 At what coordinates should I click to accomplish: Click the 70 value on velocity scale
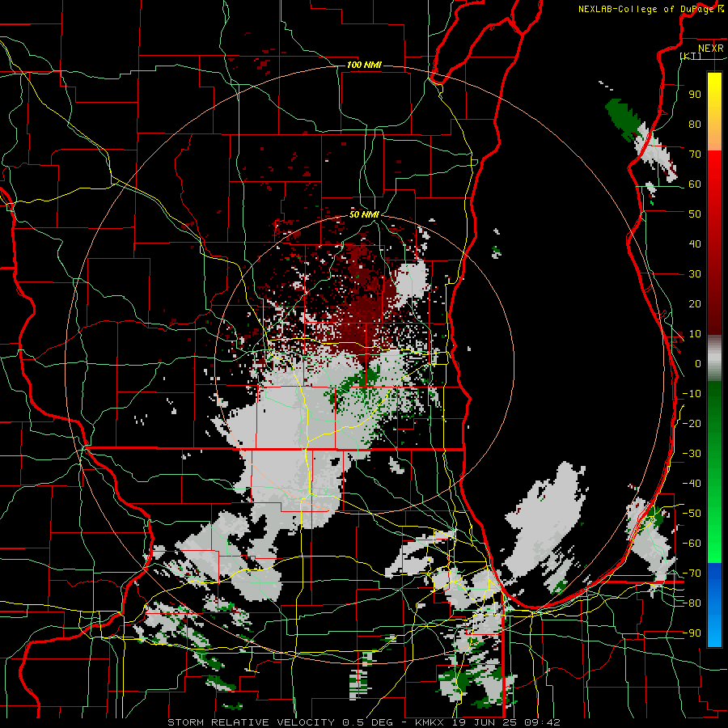(695, 154)
